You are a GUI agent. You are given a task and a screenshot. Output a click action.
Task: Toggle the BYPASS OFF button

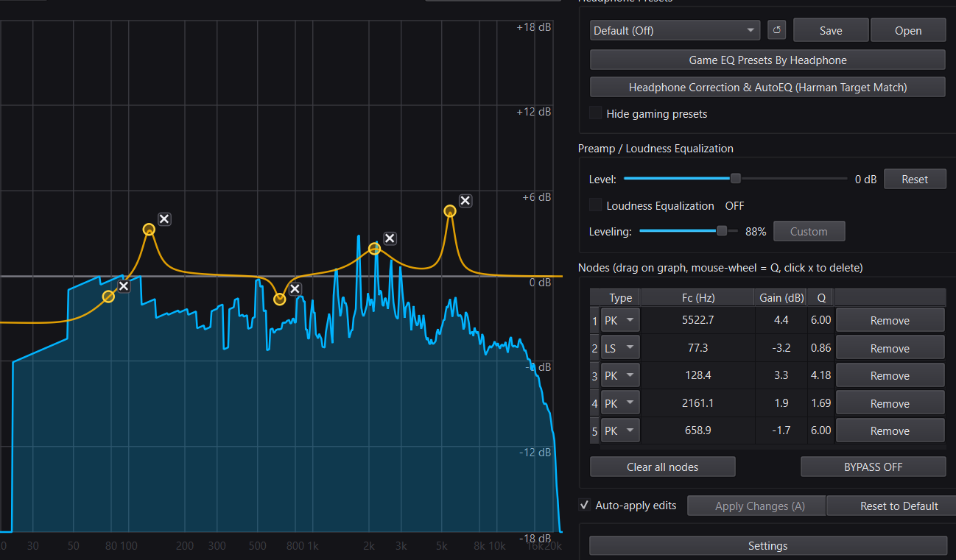(x=873, y=467)
